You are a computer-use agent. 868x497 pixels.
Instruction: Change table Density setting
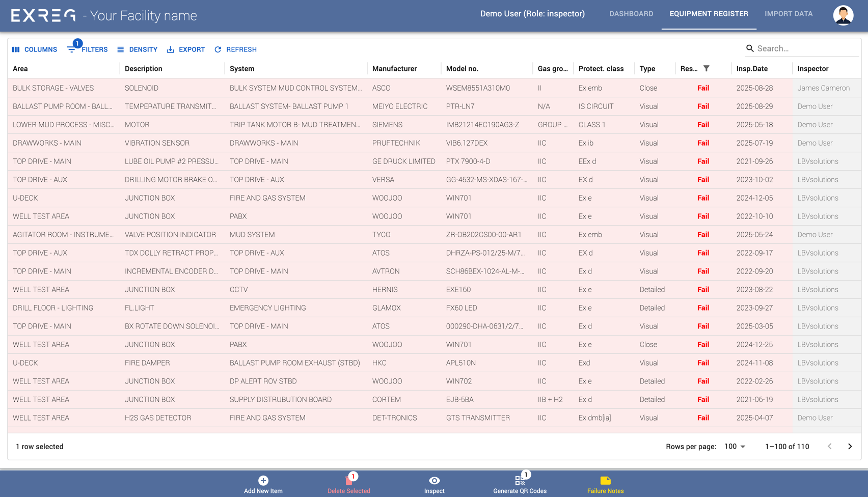point(138,49)
